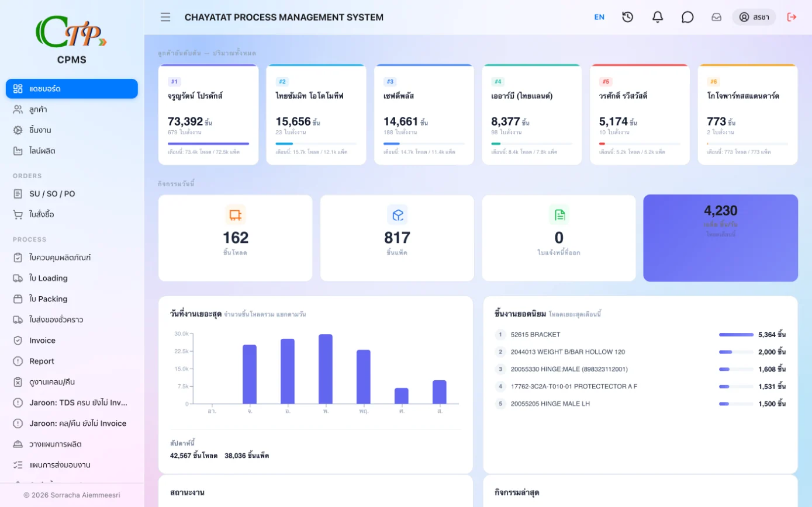Go to the ลูกค้า menu item
Screen dimensions: 812x507
tap(72, 109)
